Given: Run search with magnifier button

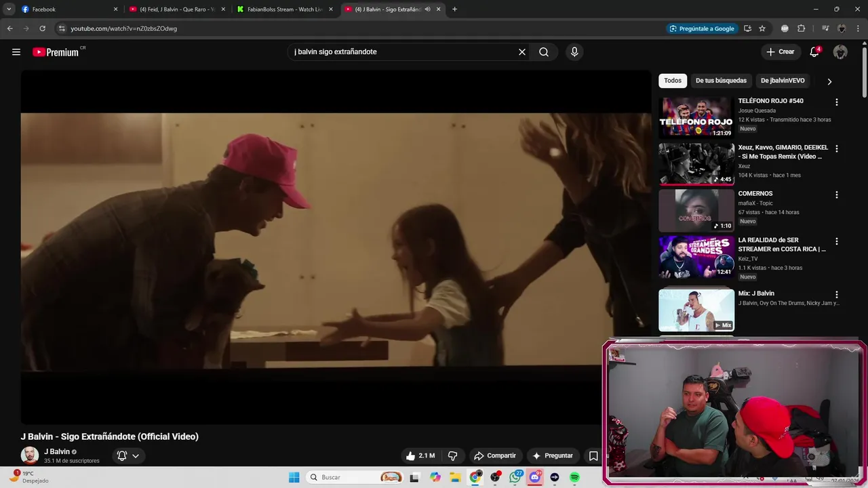Looking at the screenshot, I should (x=544, y=52).
